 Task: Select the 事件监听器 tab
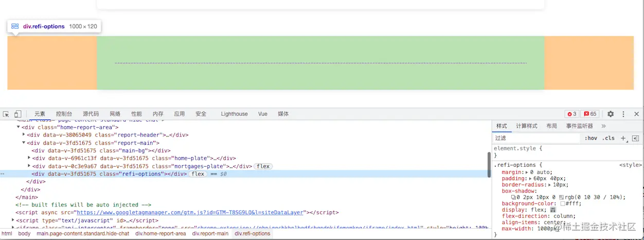579,126
